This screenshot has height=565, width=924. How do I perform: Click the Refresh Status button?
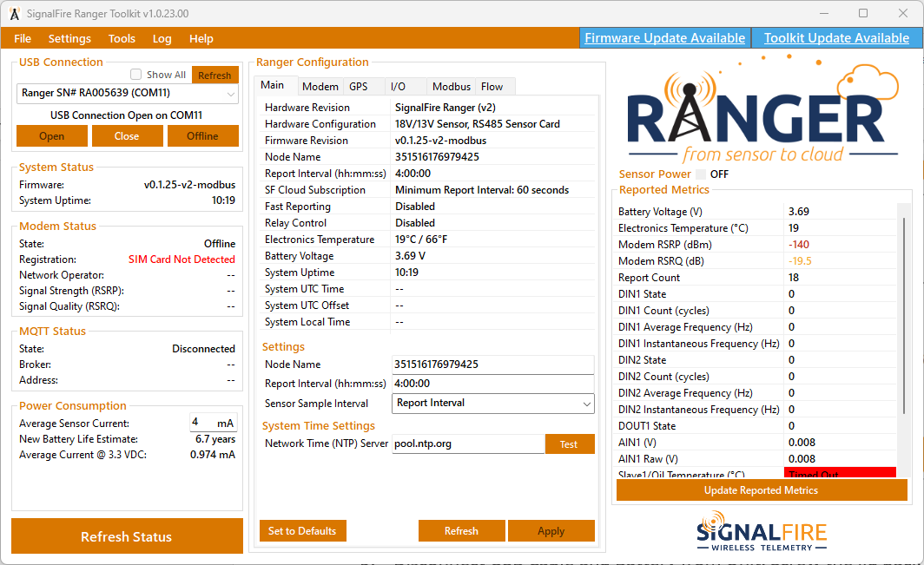point(127,536)
